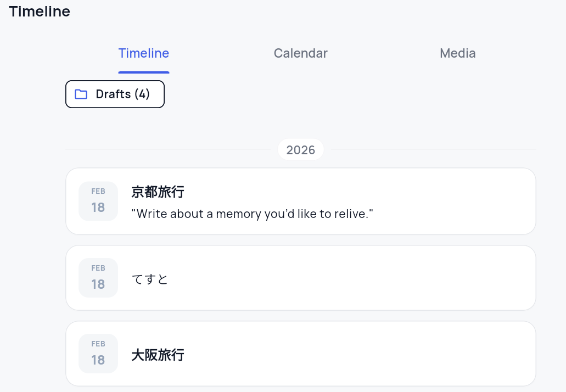
Task: Click the FEB 18 badge beside てすと
Action: pos(98,278)
